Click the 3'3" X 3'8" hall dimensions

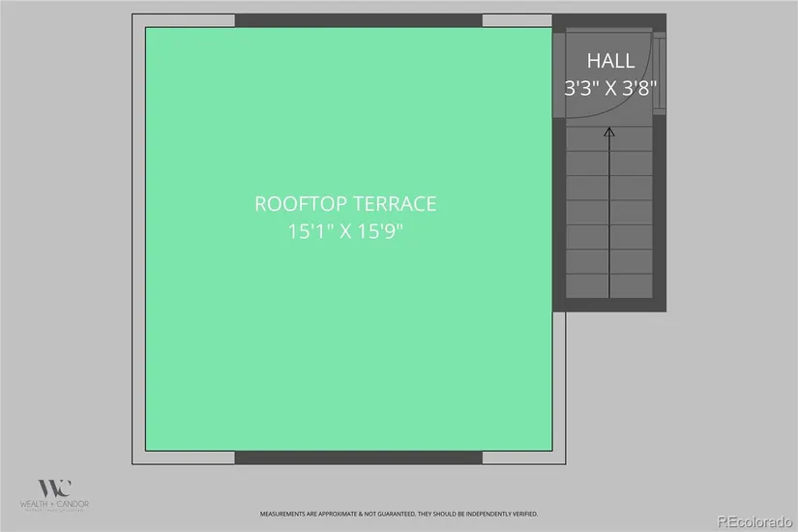(610, 87)
